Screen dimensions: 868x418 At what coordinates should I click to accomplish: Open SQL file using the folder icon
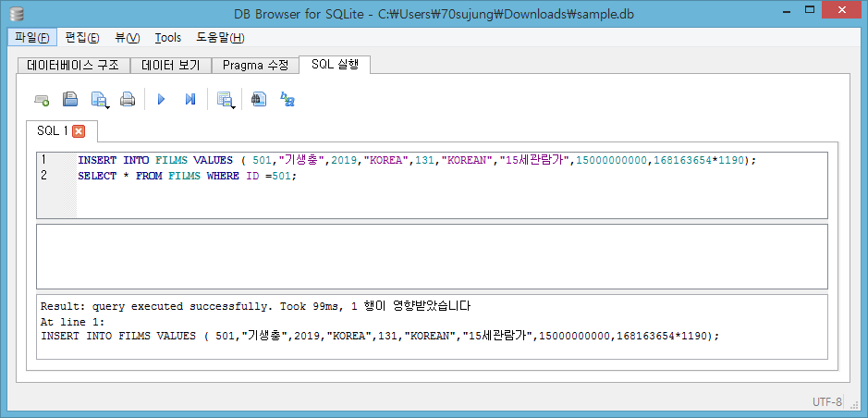point(70,100)
